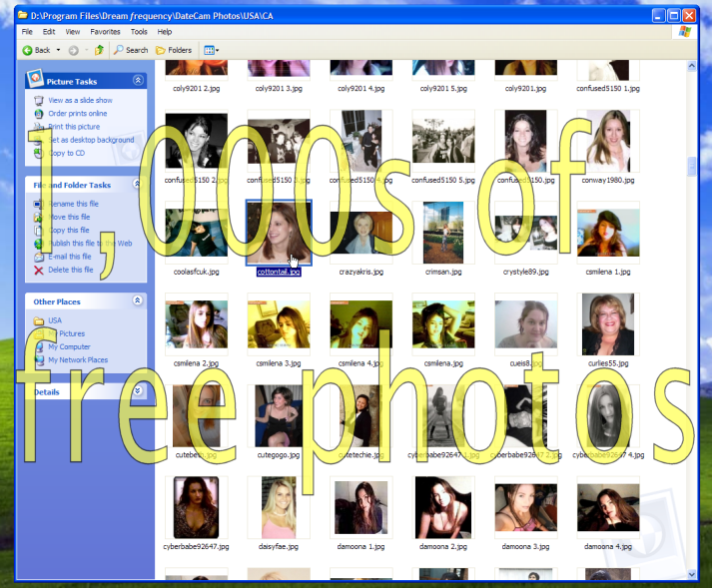Open the Search toolbar button
The height and width of the screenshot is (588, 712).
pyautogui.click(x=131, y=50)
